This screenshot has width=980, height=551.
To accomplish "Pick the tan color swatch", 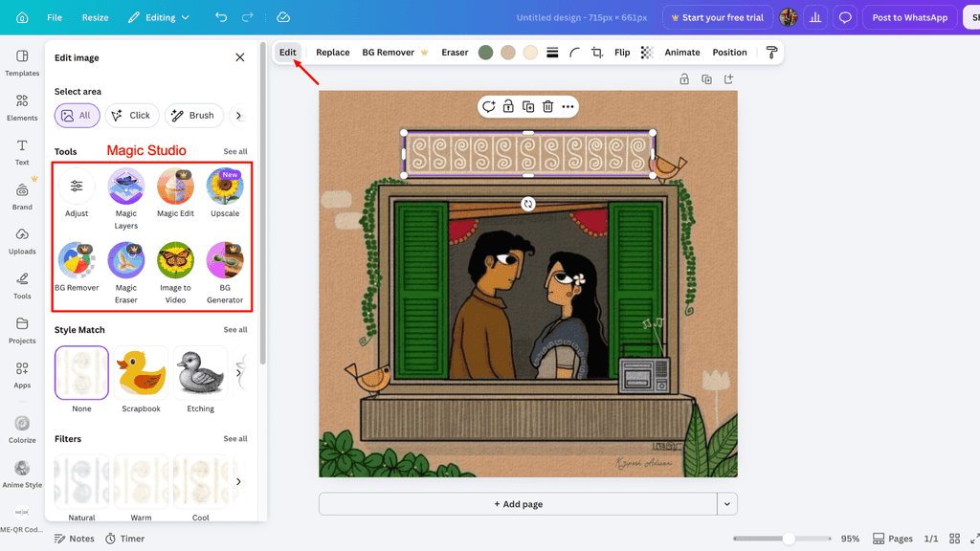I will coord(508,53).
